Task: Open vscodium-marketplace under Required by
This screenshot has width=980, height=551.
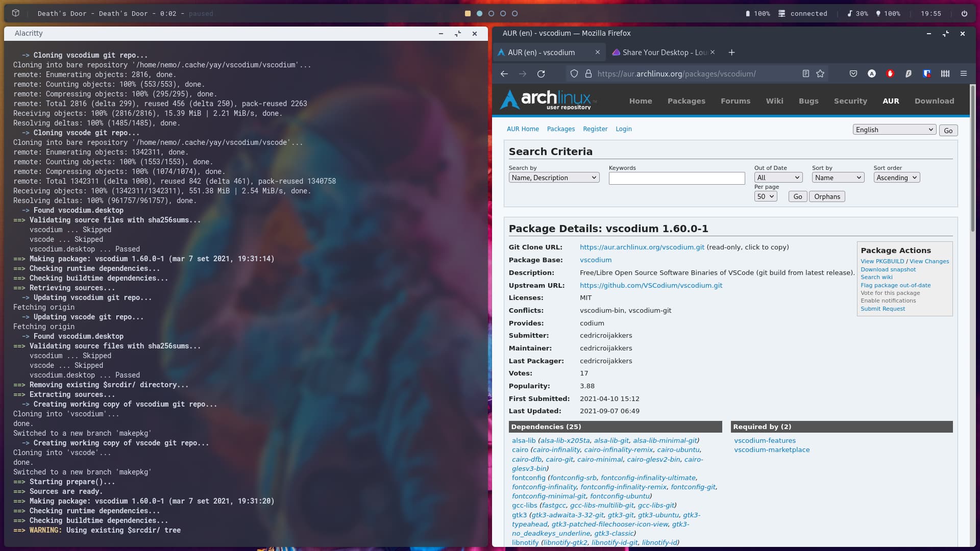Action: point(772,449)
